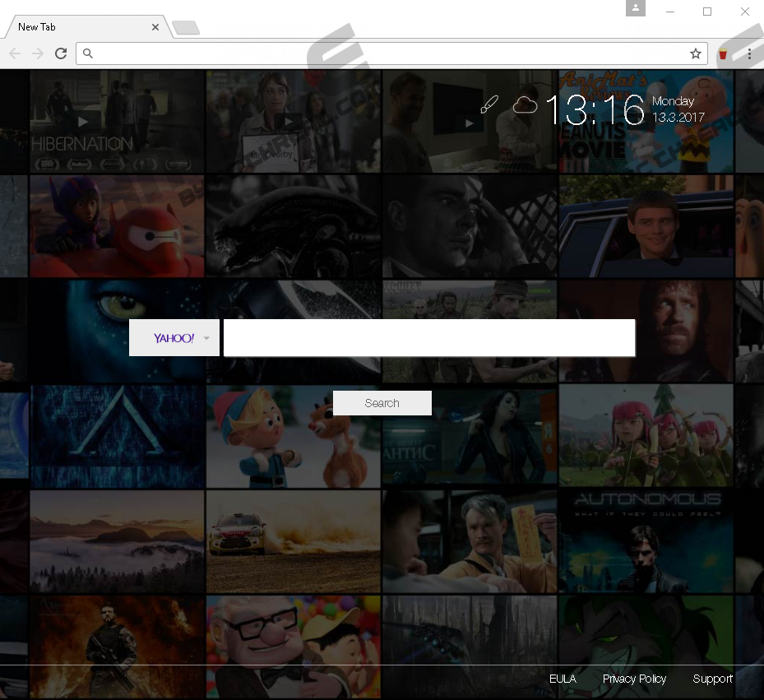Go forward with the browser forward arrow
This screenshot has height=700, width=764.
(38, 53)
